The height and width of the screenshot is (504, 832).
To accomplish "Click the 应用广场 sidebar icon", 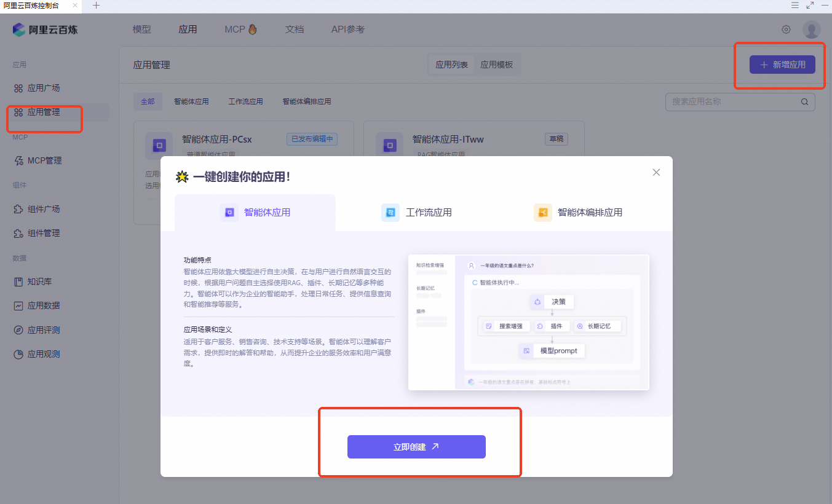I will click(x=18, y=88).
